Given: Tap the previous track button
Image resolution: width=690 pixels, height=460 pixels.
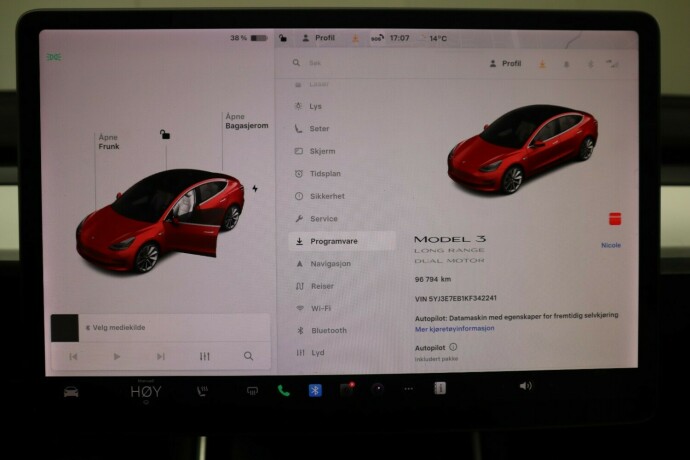Looking at the screenshot, I should pos(73,357).
